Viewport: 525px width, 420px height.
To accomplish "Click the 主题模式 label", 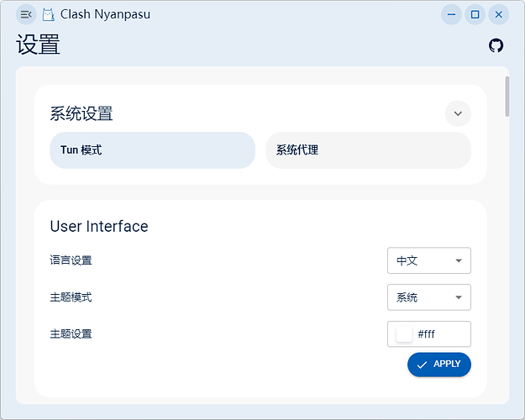I will click(x=71, y=297).
